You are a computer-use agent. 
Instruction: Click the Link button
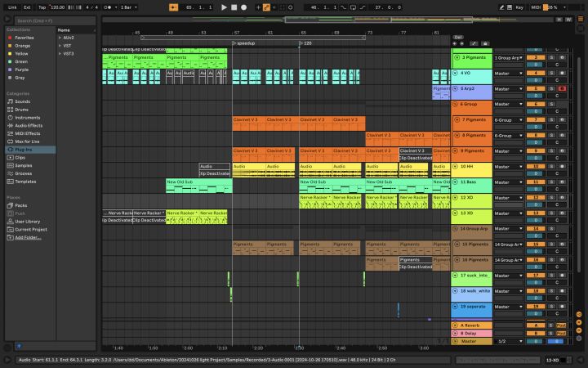pos(11,7)
